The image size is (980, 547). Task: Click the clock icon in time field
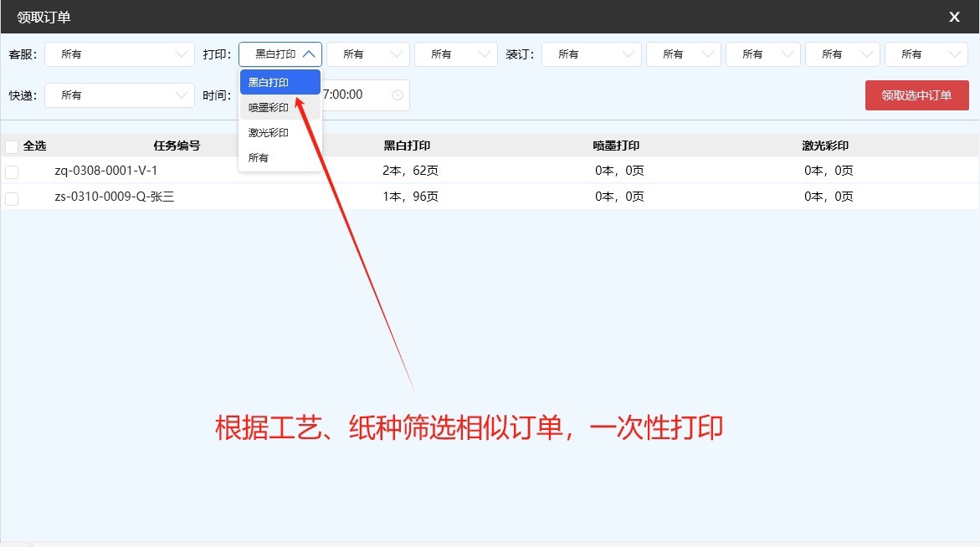[397, 95]
